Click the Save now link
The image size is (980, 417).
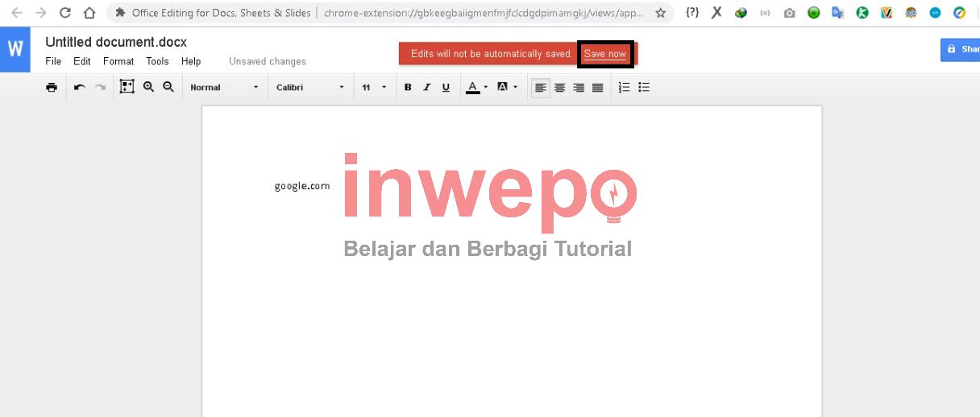(x=605, y=54)
